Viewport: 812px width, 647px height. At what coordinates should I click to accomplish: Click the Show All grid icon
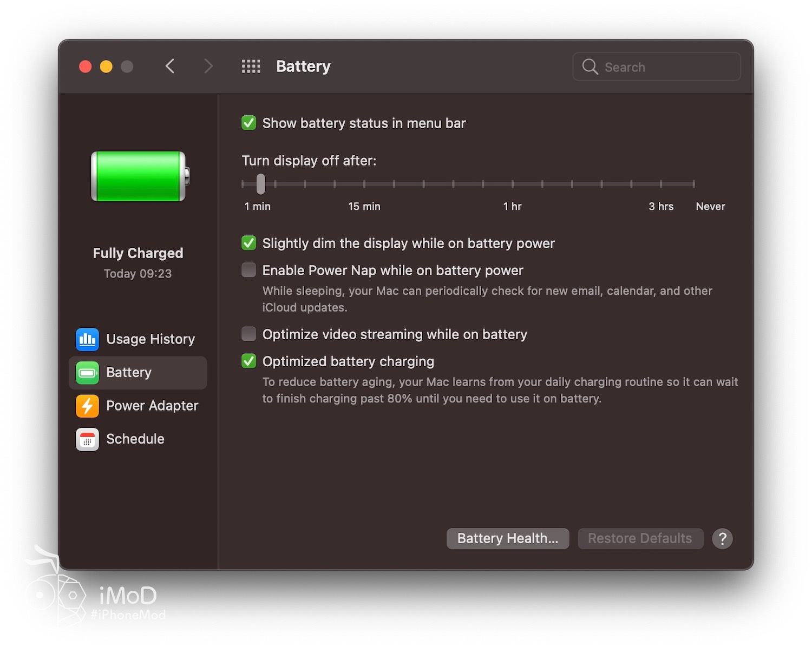pos(251,65)
